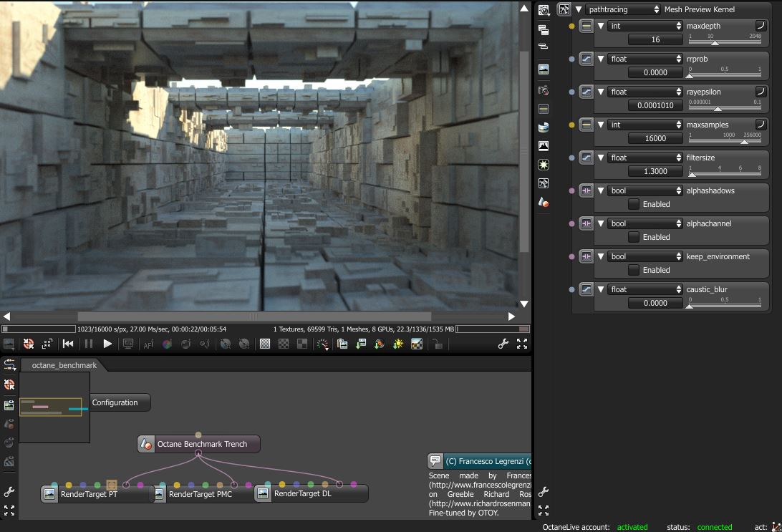The width and height of the screenshot is (782, 532).
Task: Open node graph wrench settings icon
Action: (x=9, y=492)
